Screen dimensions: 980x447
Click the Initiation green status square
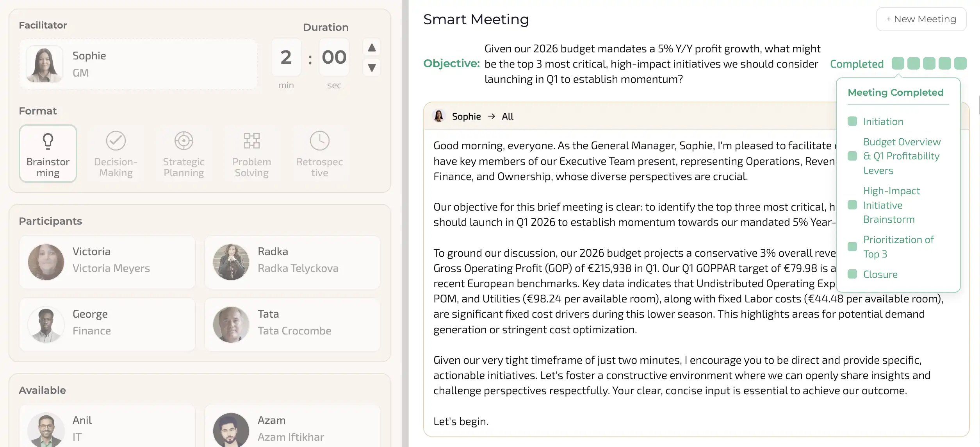click(852, 121)
